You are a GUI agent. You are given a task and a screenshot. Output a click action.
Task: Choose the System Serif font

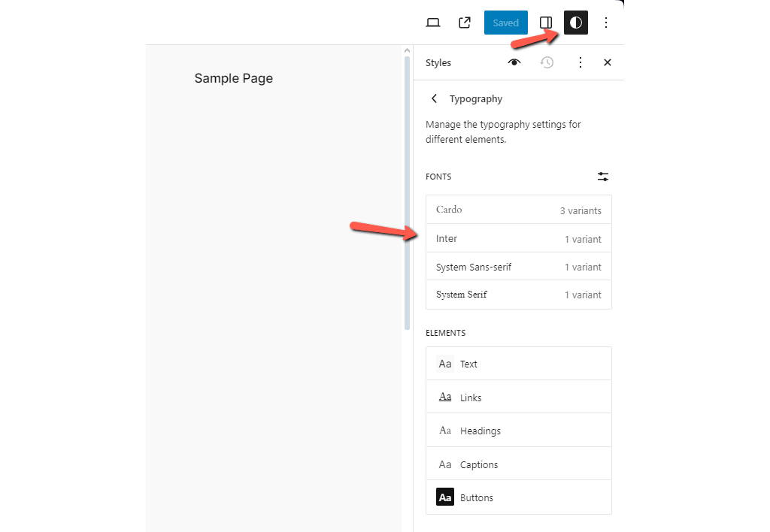click(x=519, y=295)
